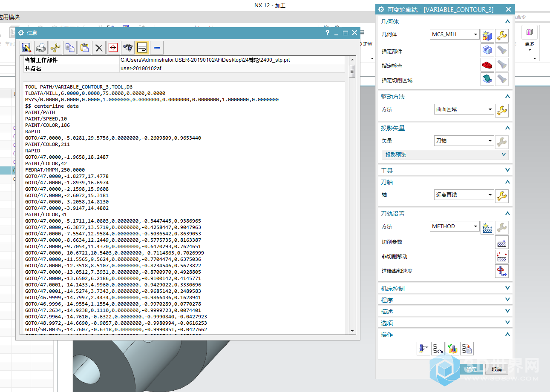Collapse the 几何体 section header
Image resolution: width=550 pixels, height=392 pixels.
[x=445, y=22]
